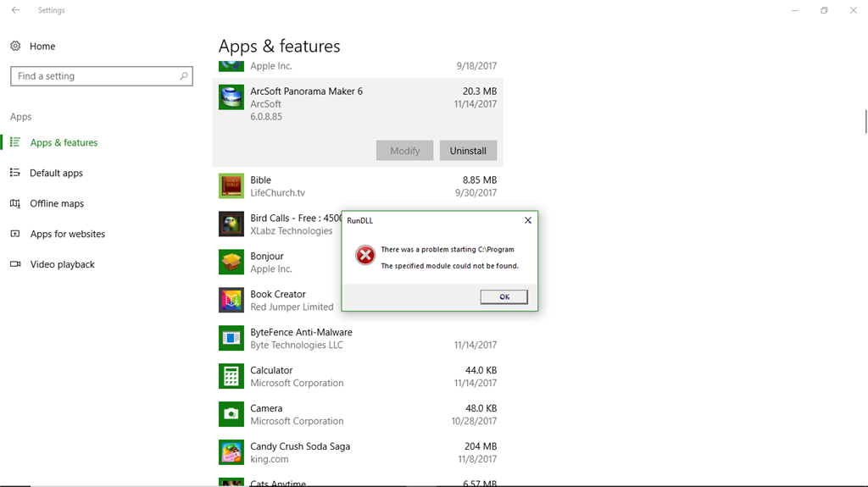868x487 pixels.
Task: Click the Calculator app icon
Action: (231, 376)
